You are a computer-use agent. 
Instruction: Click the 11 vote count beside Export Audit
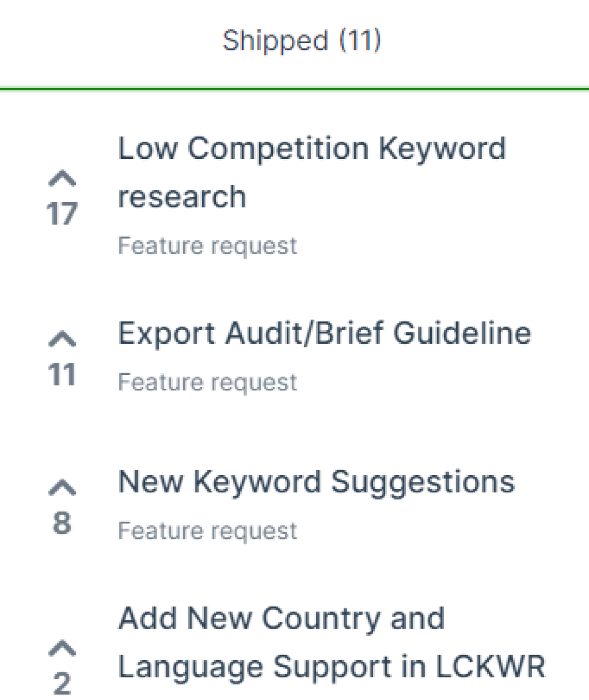(x=62, y=375)
